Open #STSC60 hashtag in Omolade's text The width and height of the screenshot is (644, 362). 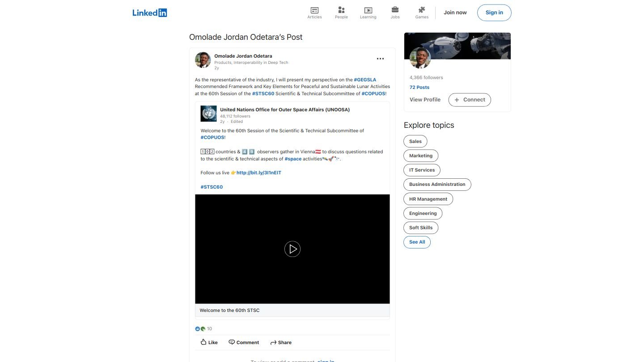263,93
